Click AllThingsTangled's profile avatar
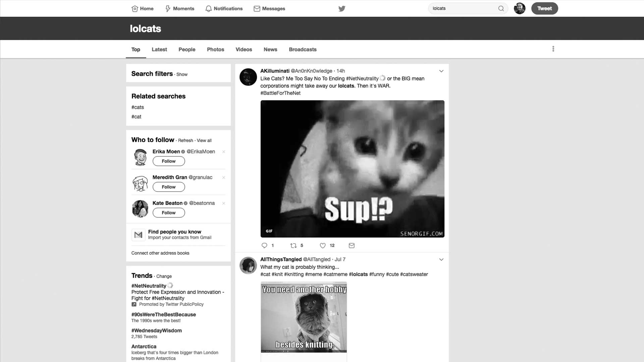 (248, 265)
